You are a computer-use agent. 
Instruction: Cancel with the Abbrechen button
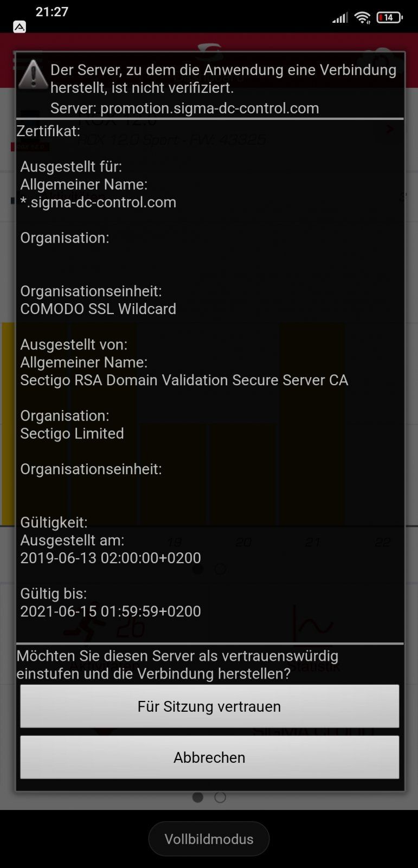(209, 757)
